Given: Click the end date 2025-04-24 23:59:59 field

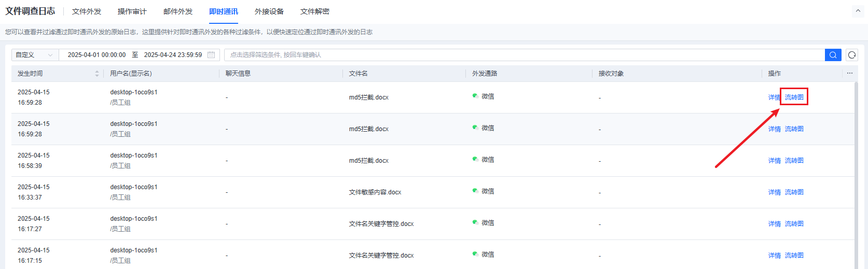Looking at the screenshot, I should click(x=173, y=55).
